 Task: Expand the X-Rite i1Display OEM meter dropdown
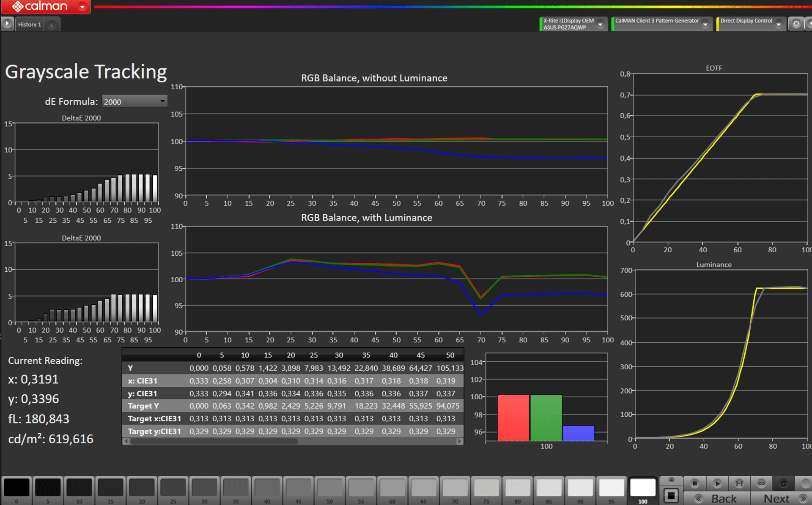coord(600,25)
